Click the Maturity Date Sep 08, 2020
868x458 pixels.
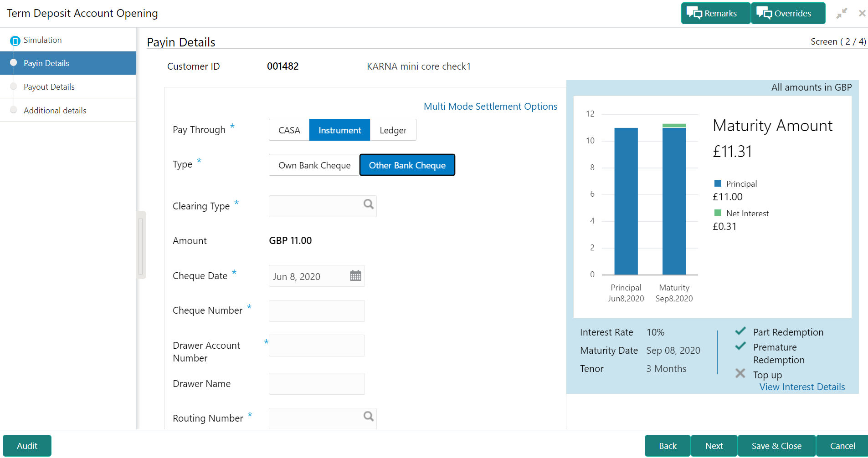tap(673, 351)
